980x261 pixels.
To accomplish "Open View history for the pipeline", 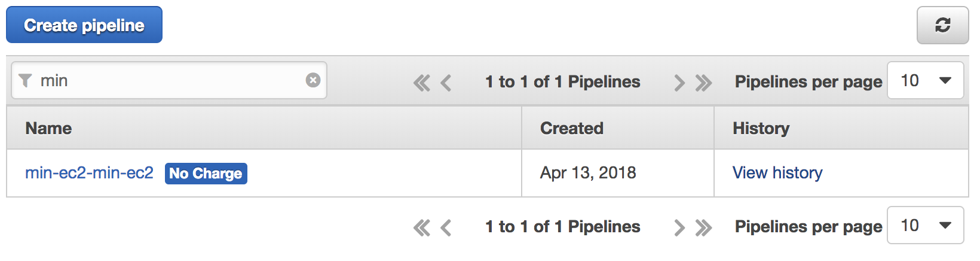I will coord(777,172).
